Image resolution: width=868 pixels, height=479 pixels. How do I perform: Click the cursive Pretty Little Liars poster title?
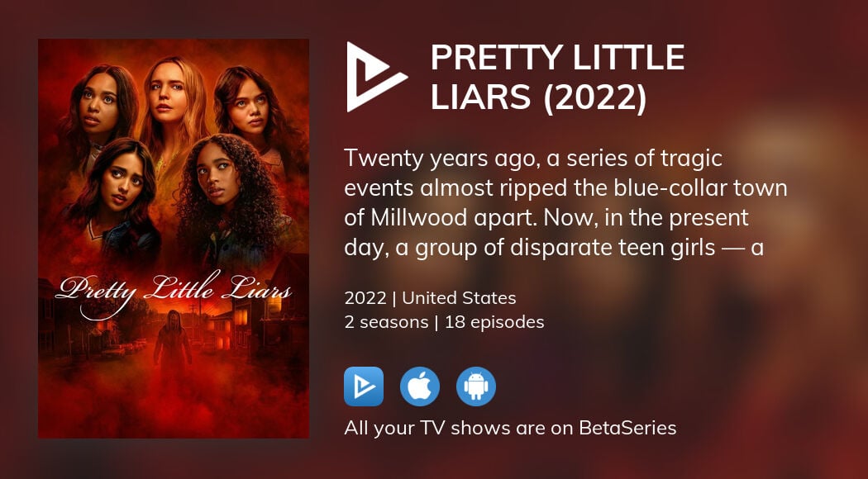(174, 293)
